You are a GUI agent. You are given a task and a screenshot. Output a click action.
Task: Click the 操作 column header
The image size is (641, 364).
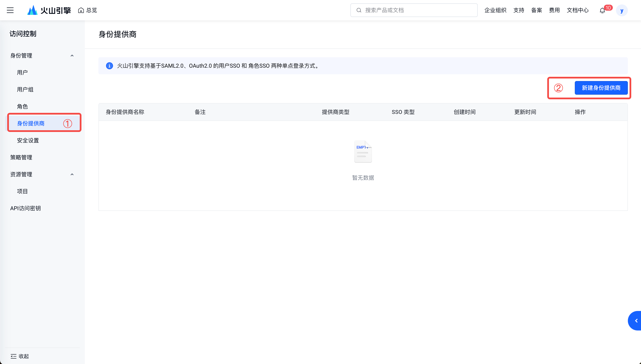pyautogui.click(x=580, y=112)
